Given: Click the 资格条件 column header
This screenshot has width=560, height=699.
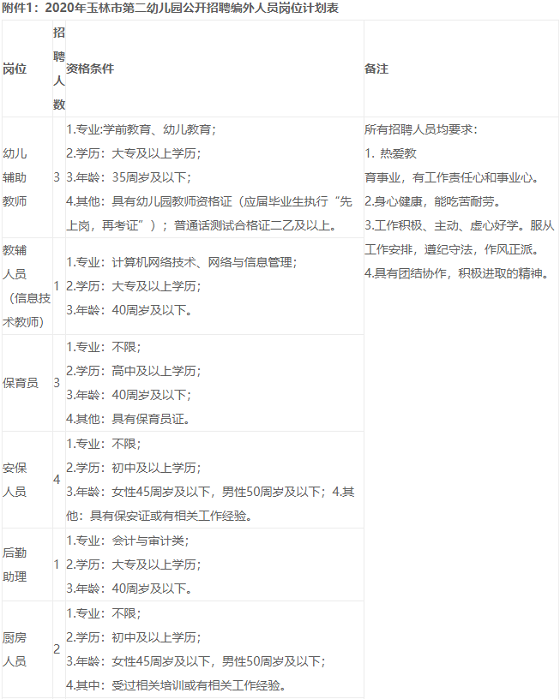Looking at the screenshot, I should [90, 69].
